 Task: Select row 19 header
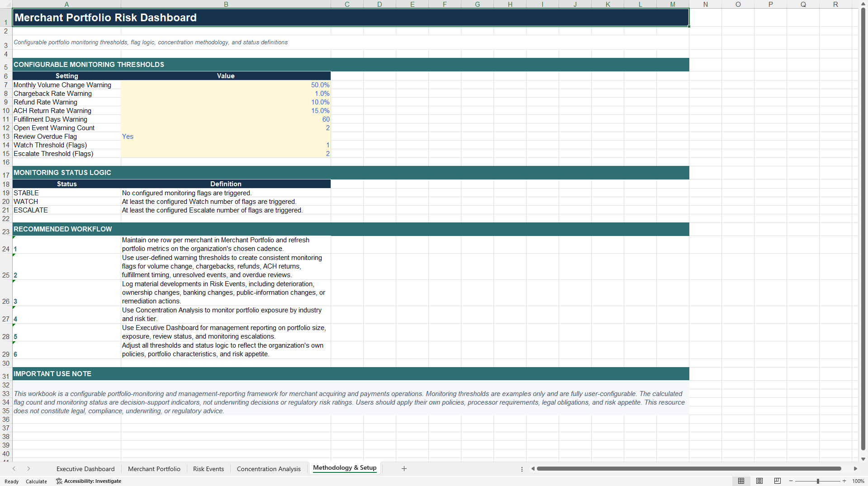coord(6,193)
